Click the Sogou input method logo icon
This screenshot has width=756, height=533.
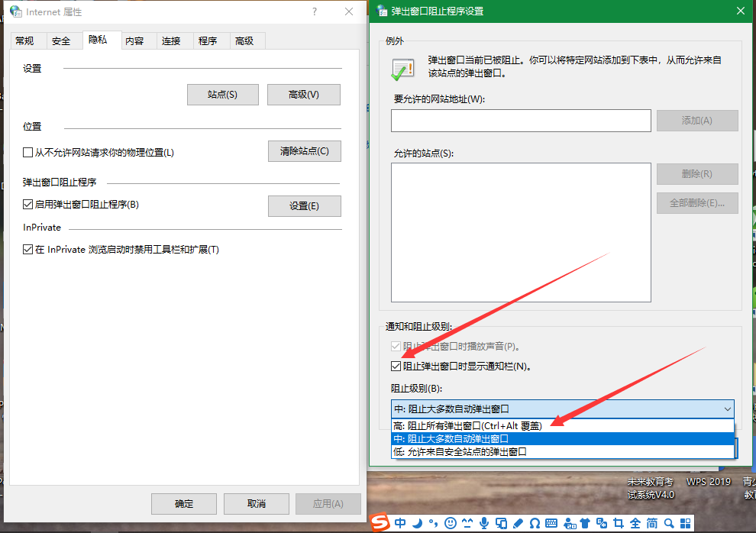(x=380, y=523)
